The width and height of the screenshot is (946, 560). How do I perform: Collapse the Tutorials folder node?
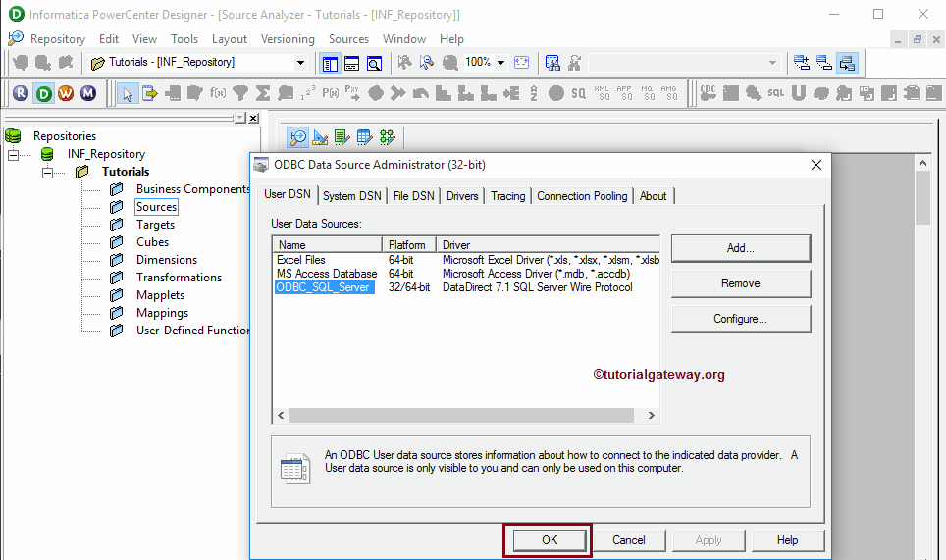click(x=48, y=173)
